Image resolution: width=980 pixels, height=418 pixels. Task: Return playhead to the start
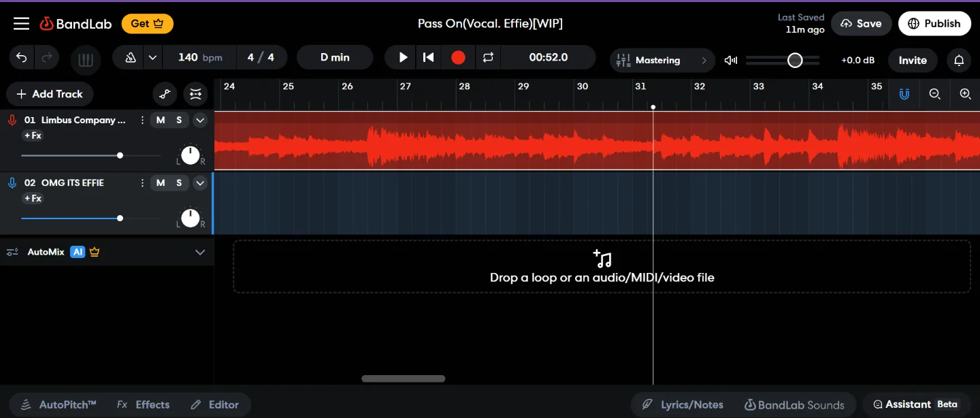point(428,57)
